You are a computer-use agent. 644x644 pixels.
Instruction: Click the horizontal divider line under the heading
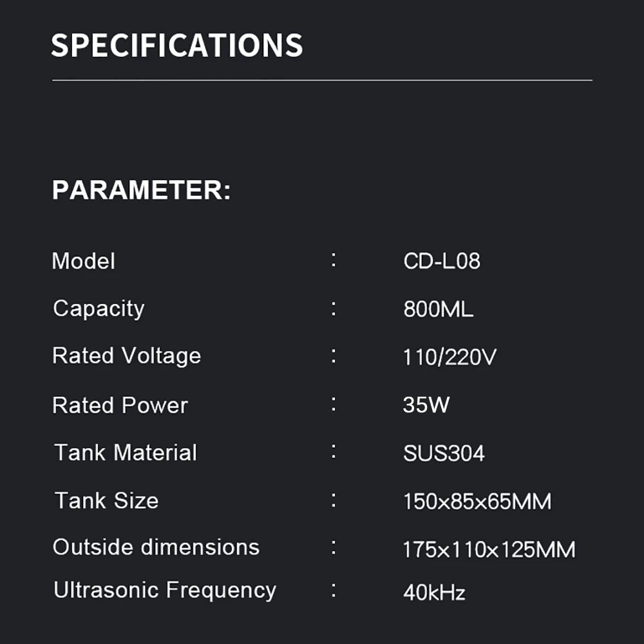click(x=322, y=80)
